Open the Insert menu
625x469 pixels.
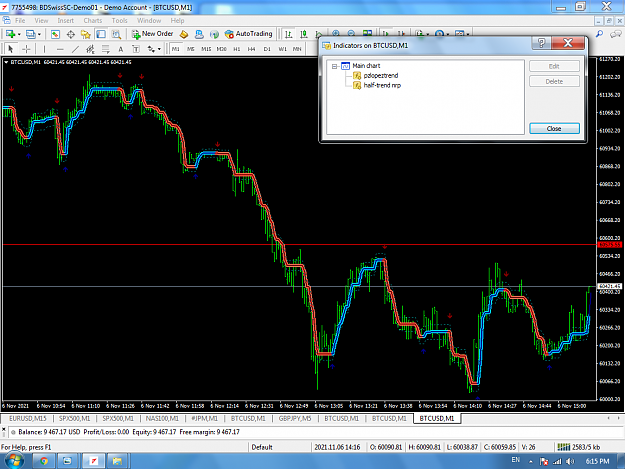(65, 20)
